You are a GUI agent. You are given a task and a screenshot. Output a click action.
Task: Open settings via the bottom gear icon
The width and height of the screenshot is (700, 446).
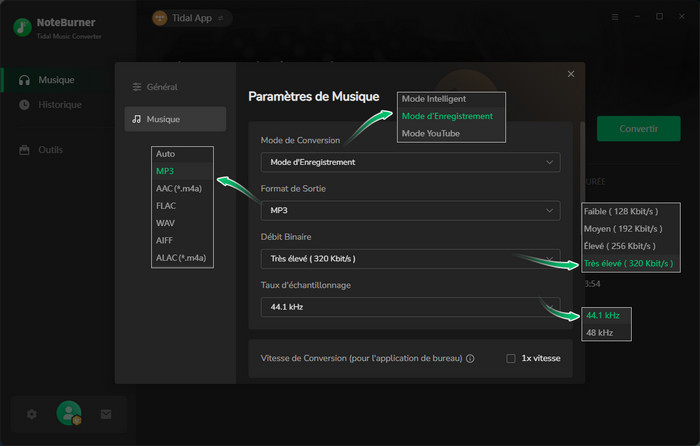[32, 413]
